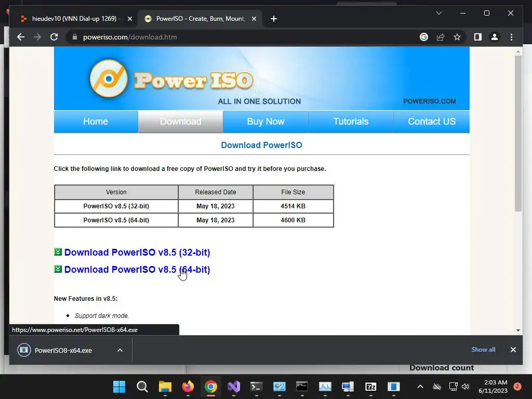The image size is (532, 399).
Task: Open the 7-Zip taskbar icon
Action: tap(371, 387)
